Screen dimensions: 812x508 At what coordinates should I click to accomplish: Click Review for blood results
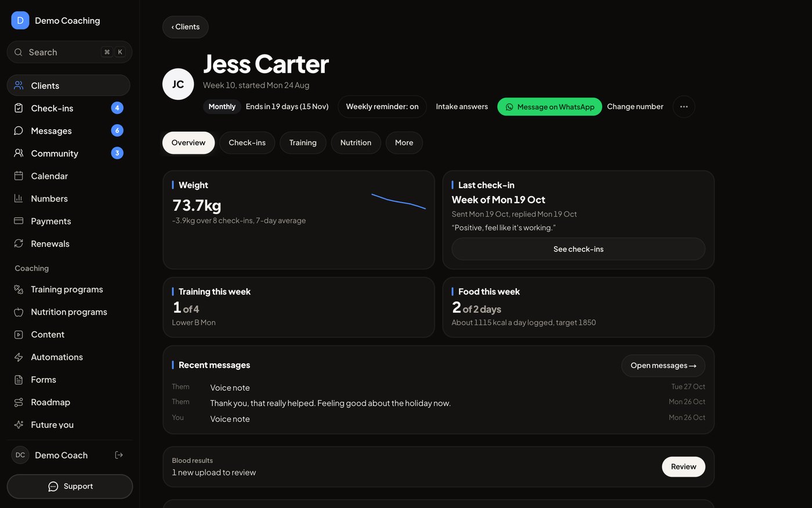point(684,467)
